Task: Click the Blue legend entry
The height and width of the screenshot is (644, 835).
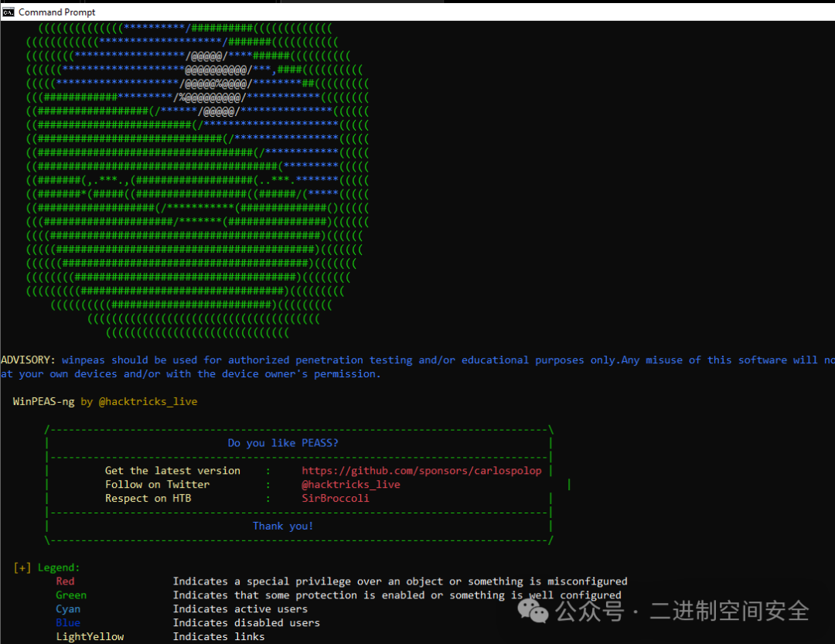Action: (x=68, y=623)
